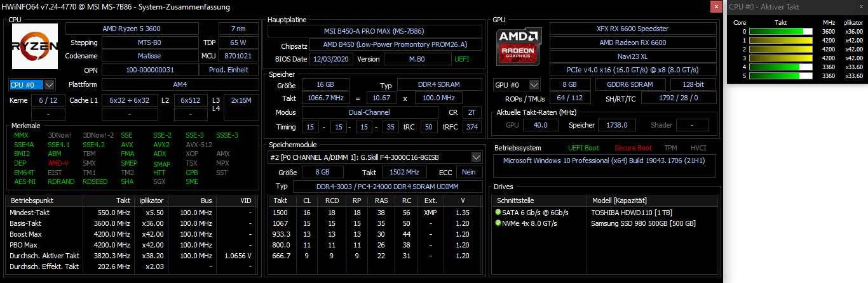Click the AVX2 feature label
Viewport: 868px width, 283px height.
[161, 145]
